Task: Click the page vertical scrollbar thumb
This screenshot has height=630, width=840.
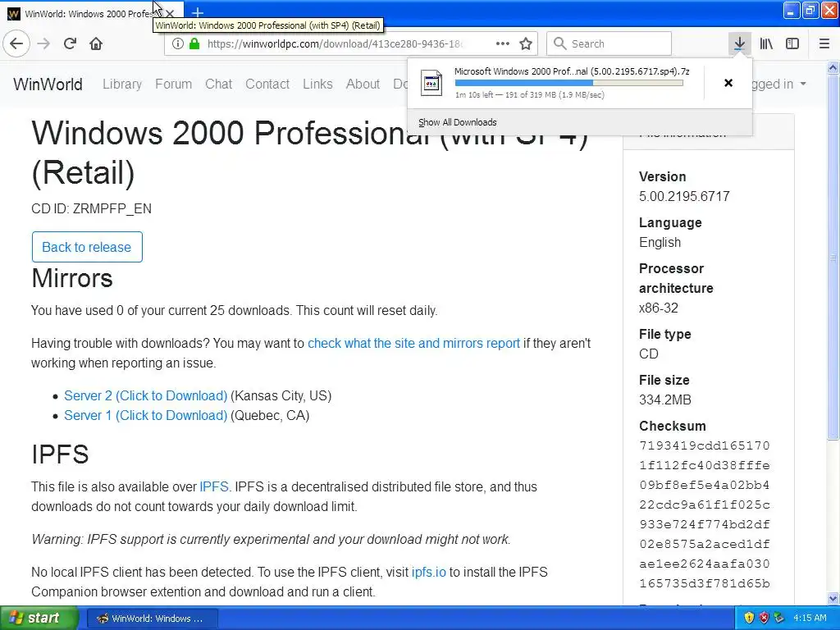Action: (x=833, y=257)
